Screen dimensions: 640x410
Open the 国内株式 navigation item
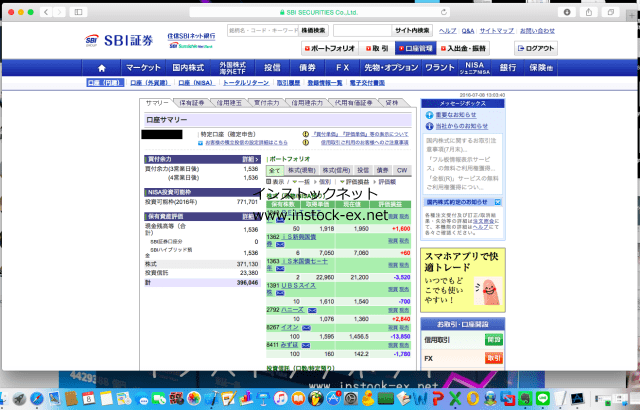pyautogui.click(x=188, y=68)
